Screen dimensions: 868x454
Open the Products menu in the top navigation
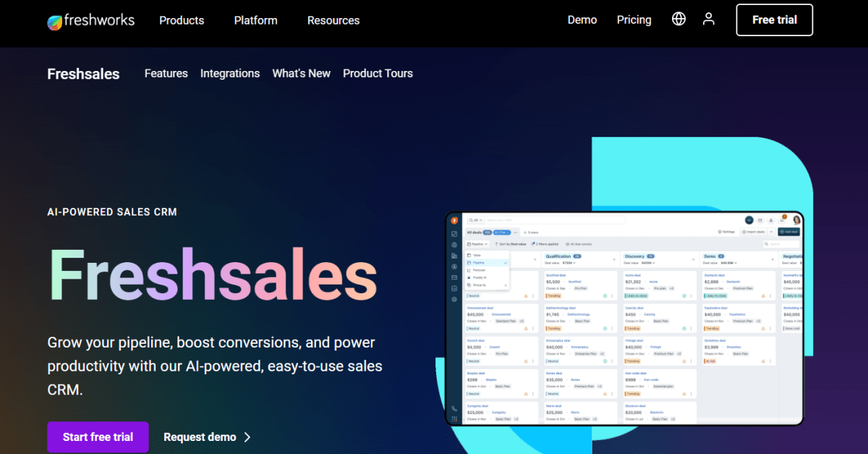coord(181,20)
